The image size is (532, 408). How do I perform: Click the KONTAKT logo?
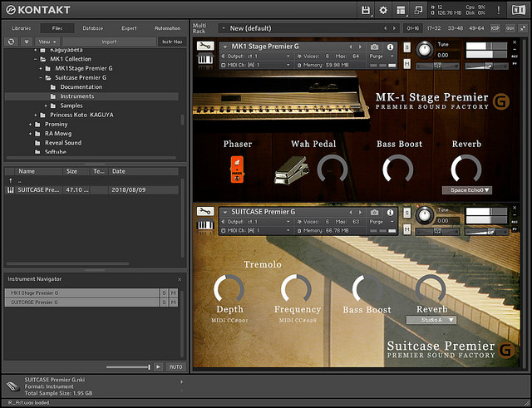point(38,10)
